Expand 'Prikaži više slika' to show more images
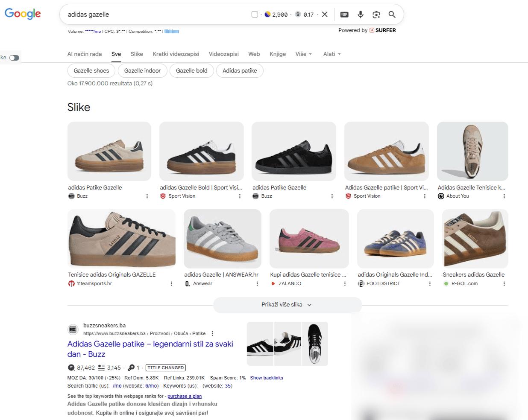 coord(287,305)
